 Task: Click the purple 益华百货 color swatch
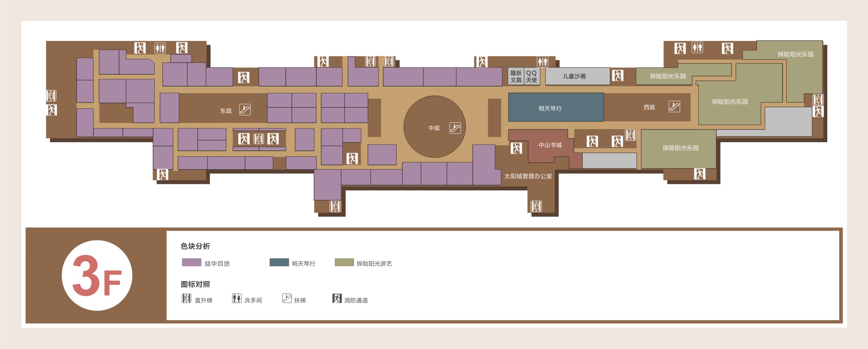192,262
